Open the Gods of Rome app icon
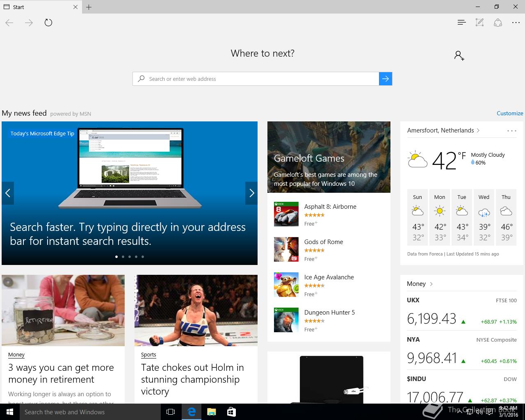The height and width of the screenshot is (420, 525). coord(286,249)
